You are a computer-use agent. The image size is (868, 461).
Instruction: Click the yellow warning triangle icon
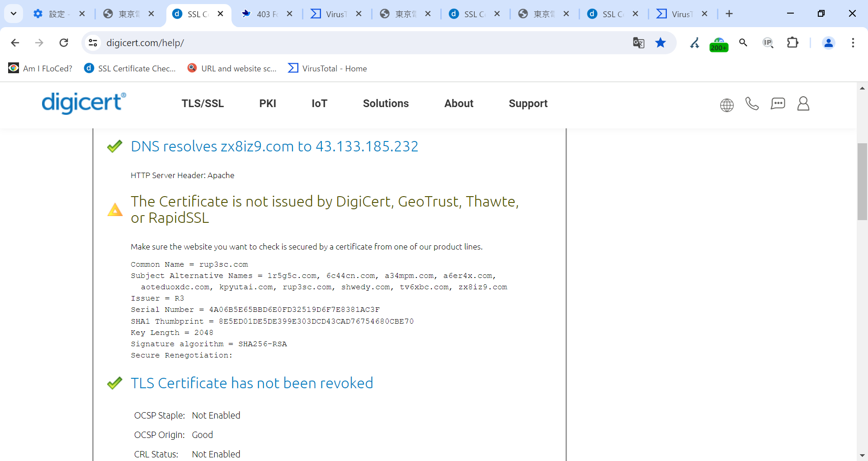[x=115, y=210]
